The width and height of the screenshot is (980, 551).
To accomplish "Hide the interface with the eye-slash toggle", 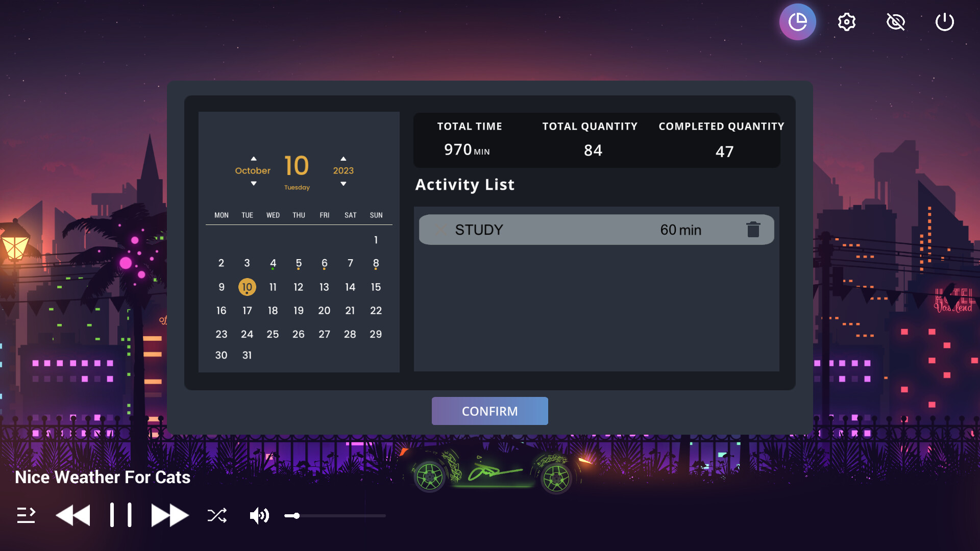I will [x=896, y=21].
